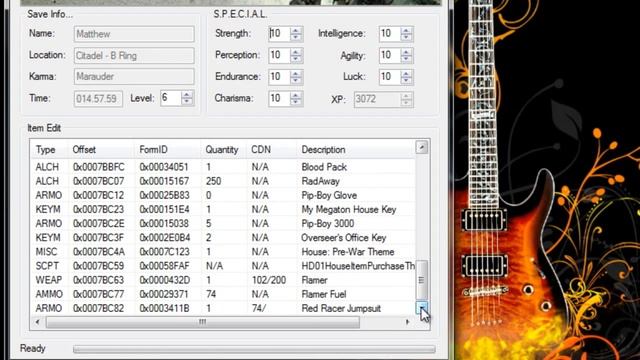Click the Charisma number field

pos(280,99)
